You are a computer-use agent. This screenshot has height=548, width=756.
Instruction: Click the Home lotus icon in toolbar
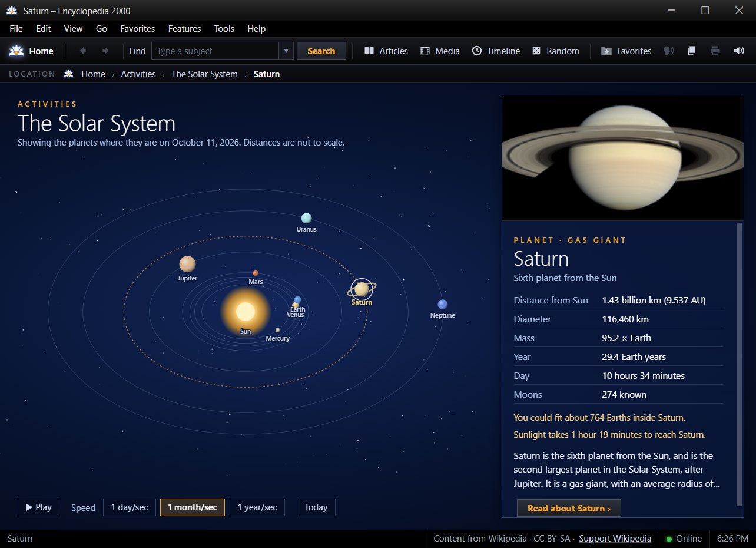pos(16,51)
